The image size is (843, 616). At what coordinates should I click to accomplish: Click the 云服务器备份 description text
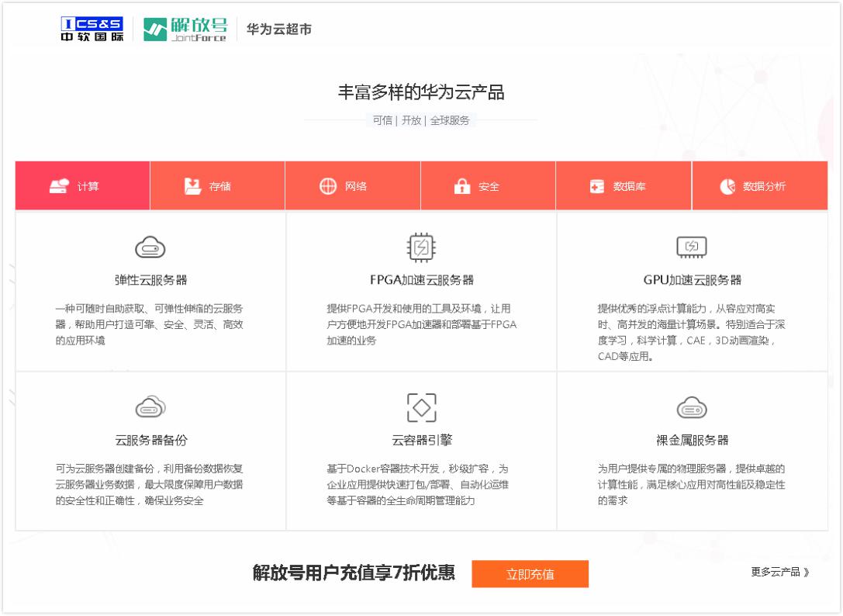point(150,485)
